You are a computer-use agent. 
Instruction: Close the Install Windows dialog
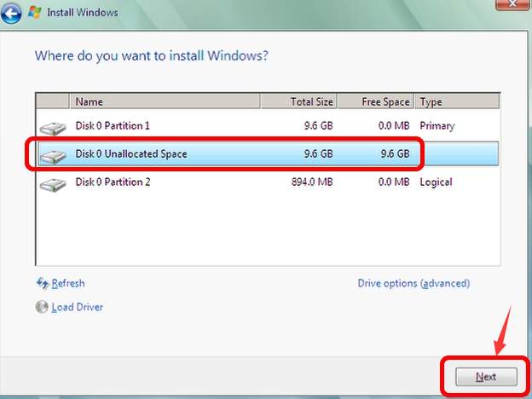point(512,4)
